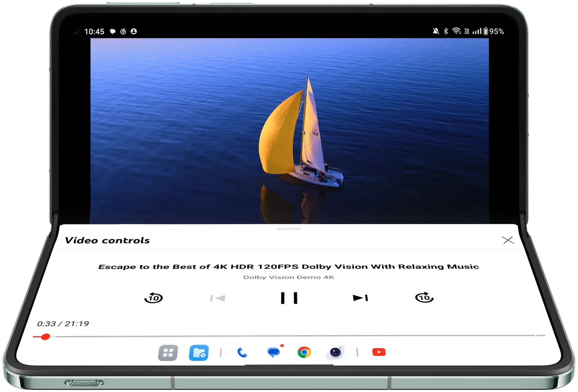Launch Google Chrome from the taskbar

point(304,352)
